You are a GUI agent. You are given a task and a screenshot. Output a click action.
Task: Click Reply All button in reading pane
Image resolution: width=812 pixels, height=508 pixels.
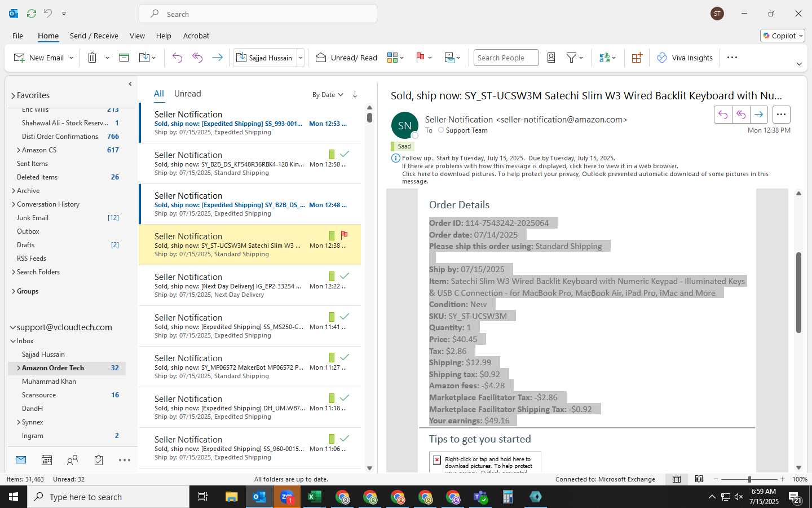pyautogui.click(x=741, y=115)
